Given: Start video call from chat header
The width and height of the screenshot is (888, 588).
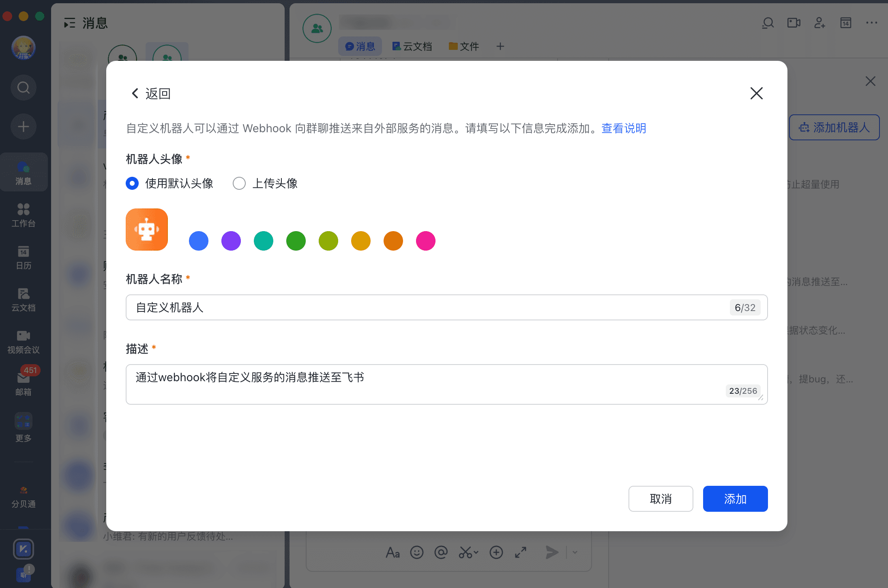Looking at the screenshot, I should (794, 23).
